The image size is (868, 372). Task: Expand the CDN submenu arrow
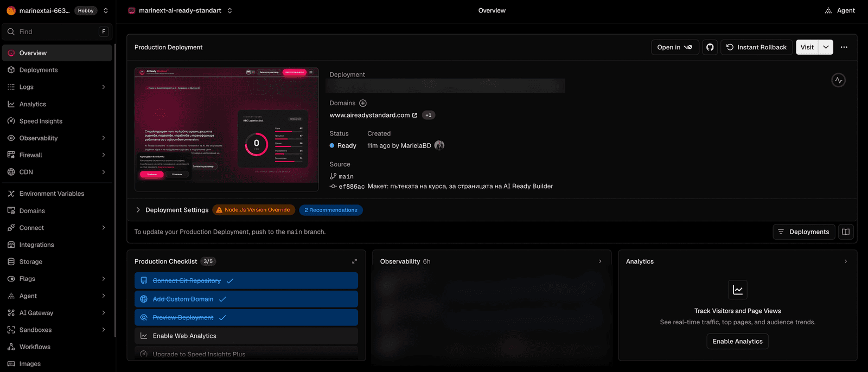104,172
